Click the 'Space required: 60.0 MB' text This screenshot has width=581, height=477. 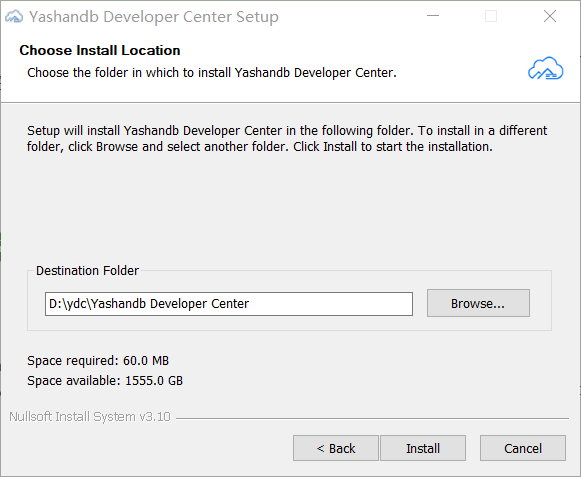98,361
